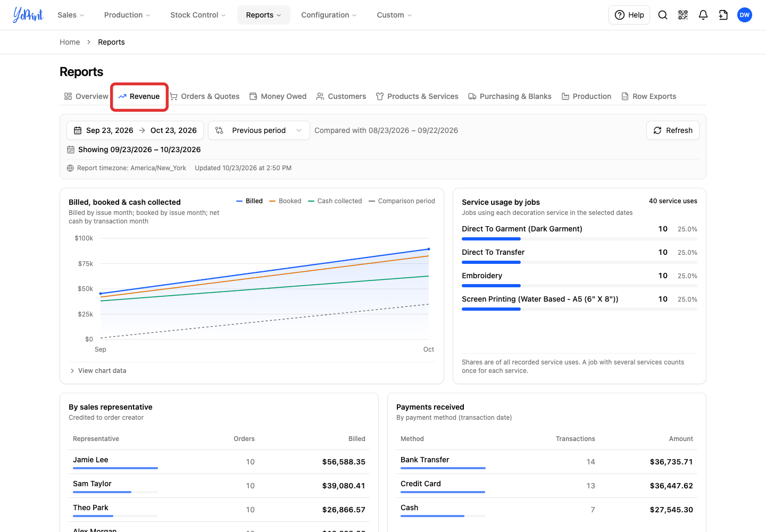Click the Help button
Screen dimensions: 766x532
[629, 15]
